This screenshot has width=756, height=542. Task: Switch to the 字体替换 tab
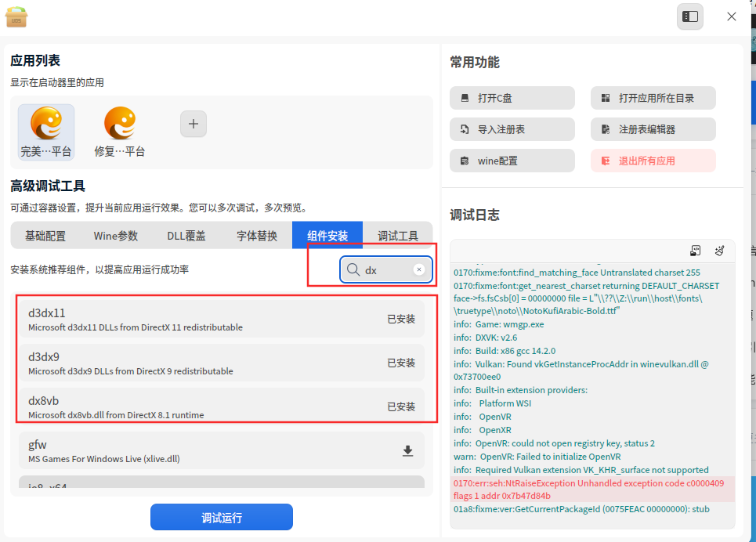click(256, 236)
